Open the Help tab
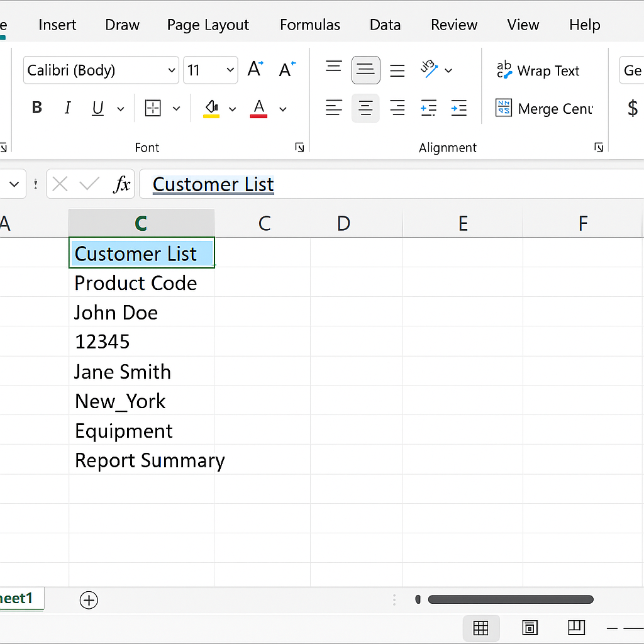This screenshot has width=644, height=644. (x=584, y=25)
